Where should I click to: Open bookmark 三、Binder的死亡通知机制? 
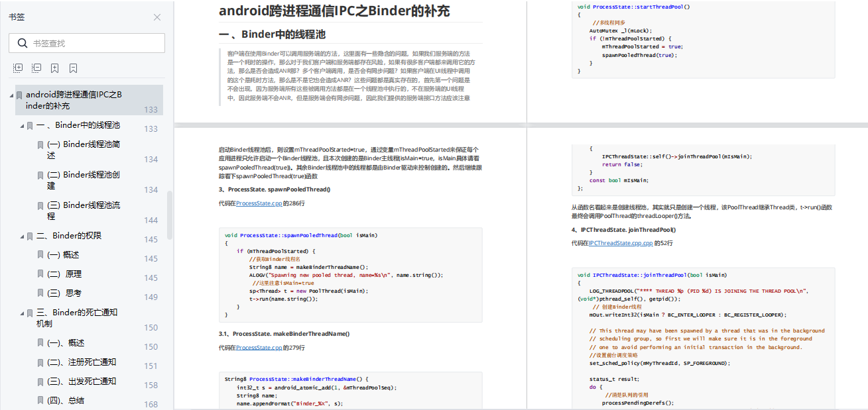pos(77,318)
